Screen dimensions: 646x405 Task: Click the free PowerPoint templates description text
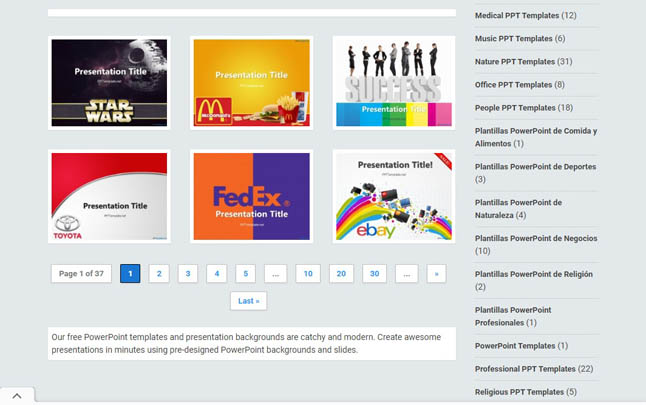(x=246, y=344)
